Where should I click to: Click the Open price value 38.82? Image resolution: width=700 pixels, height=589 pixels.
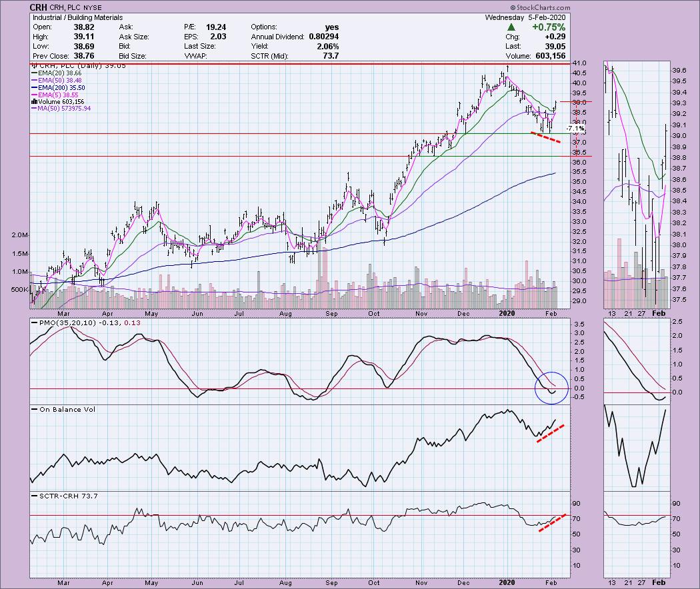coord(84,27)
